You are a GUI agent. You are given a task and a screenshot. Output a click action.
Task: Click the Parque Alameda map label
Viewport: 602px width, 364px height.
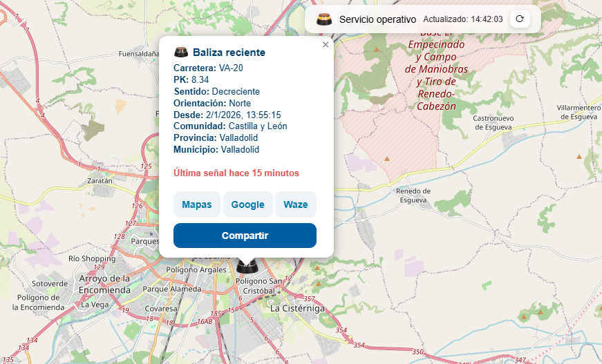click(x=172, y=289)
